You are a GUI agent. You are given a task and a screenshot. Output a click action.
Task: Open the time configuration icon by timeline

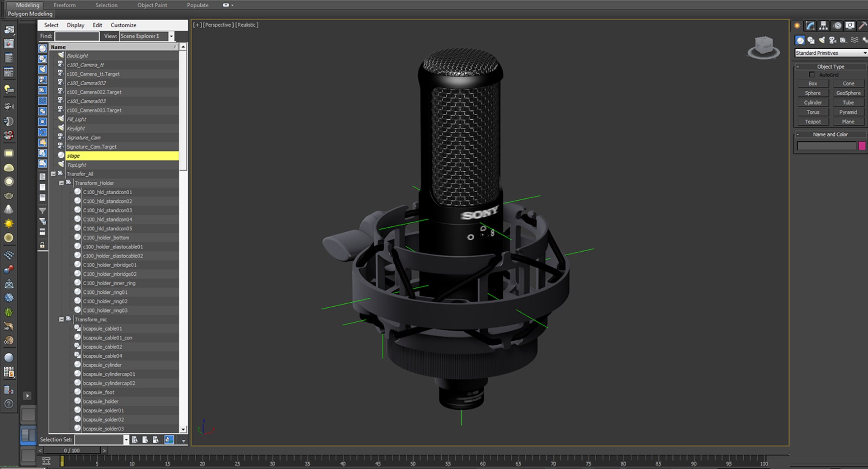pos(46,461)
